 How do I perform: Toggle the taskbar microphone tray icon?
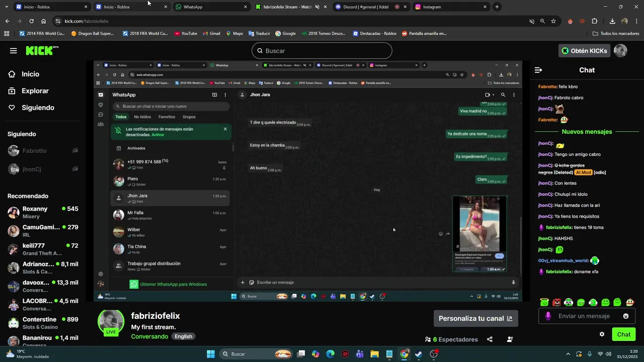590,354
